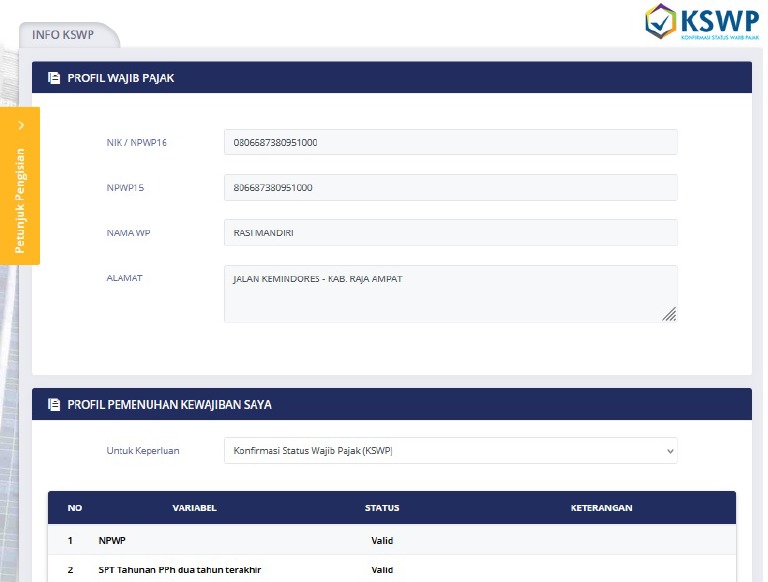The image size is (768, 582).
Task: Click the NPWP15 input field
Action: point(450,187)
